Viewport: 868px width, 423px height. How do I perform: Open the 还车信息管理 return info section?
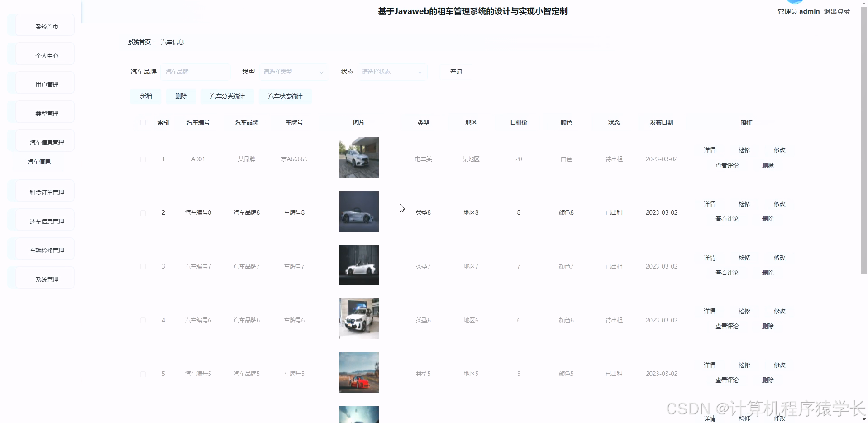pyautogui.click(x=46, y=221)
